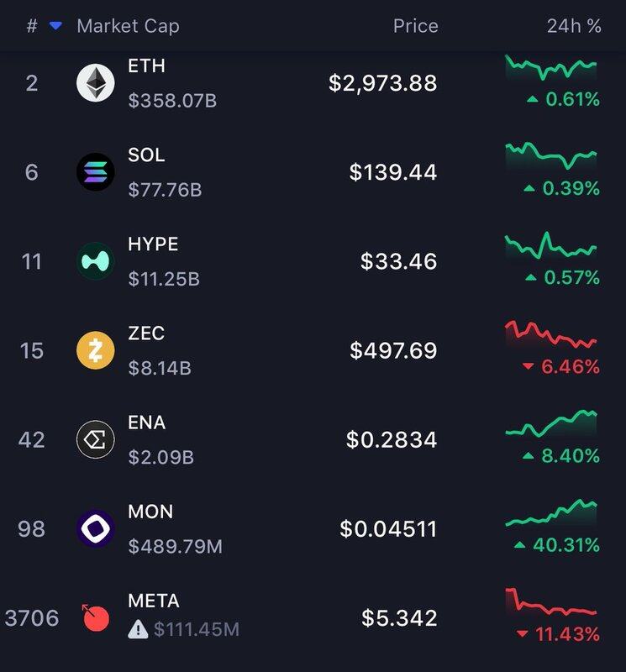Viewport: 626px width, 672px height.
Task: Tap the warning triangle beside META market cap
Action: [x=139, y=628]
